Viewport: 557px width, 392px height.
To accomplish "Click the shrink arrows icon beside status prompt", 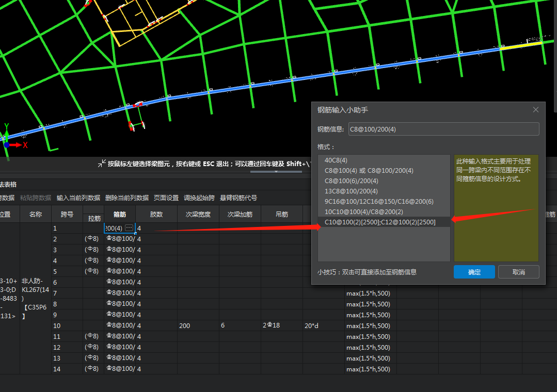I will (x=102, y=164).
